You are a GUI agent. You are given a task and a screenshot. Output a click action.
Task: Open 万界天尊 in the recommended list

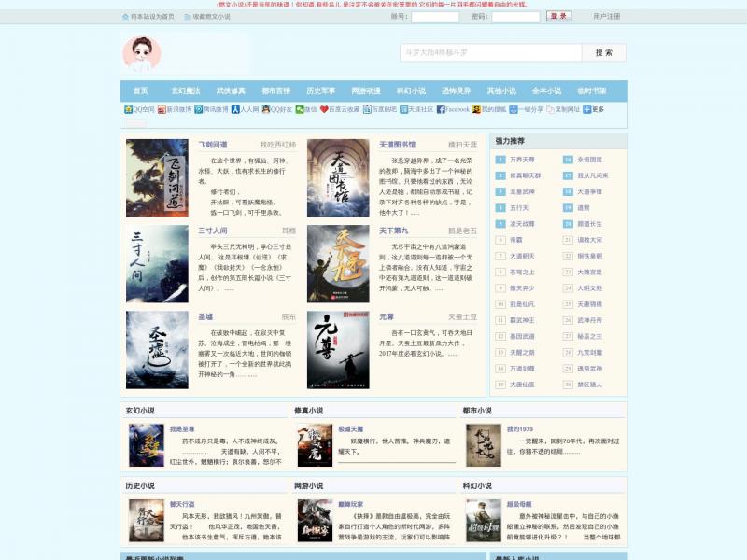[x=522, y=160]
